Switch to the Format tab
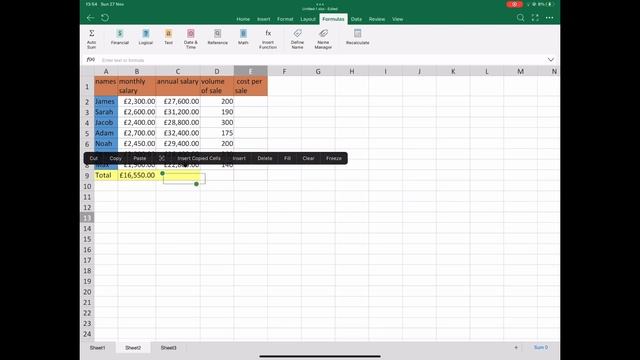The image size is (640, 360). (285, 19)
